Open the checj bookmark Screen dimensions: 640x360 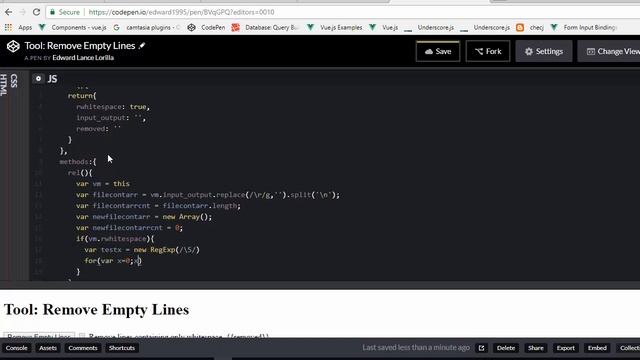coord(530,27)
